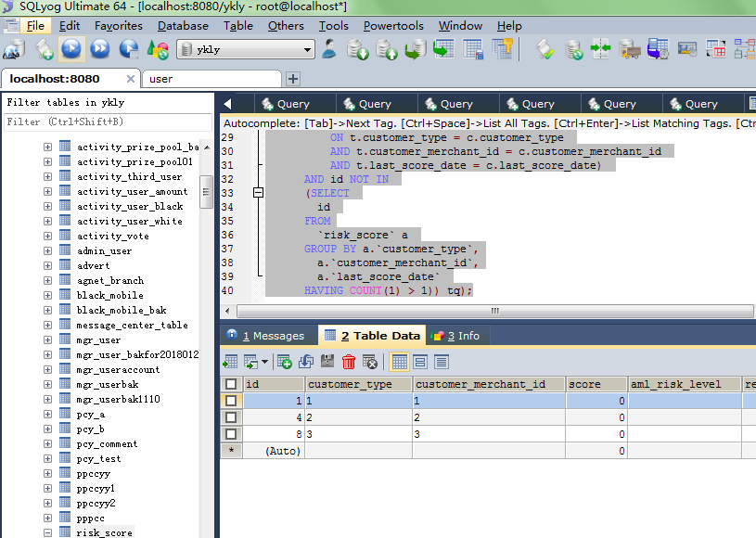This screenshot has height=538, width=756.
Task: Click the table with green arrow icon
Action: click(x=444, y=48)
